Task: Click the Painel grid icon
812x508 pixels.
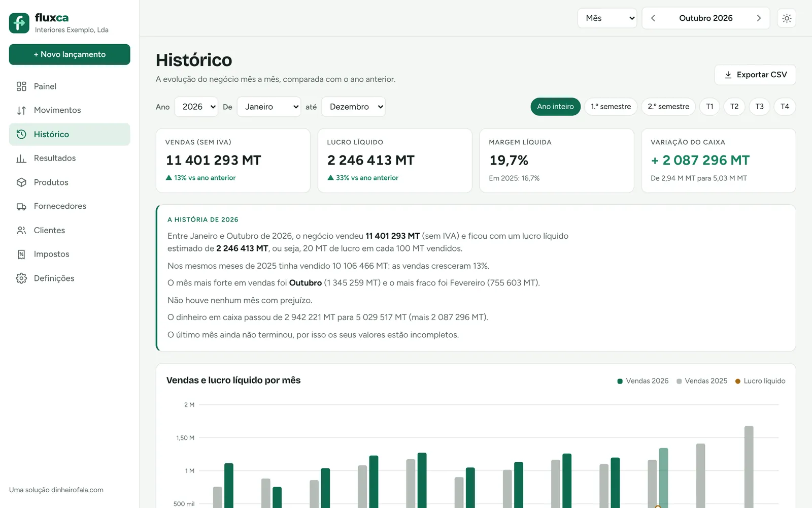Action: coord(21,86)
